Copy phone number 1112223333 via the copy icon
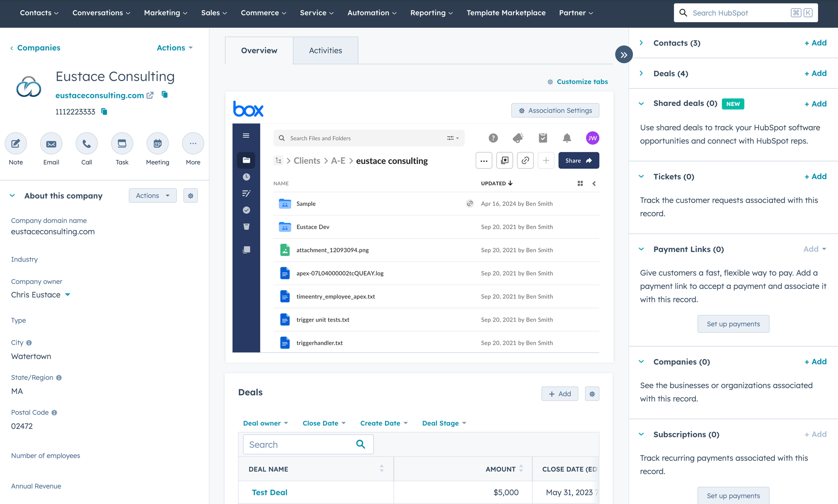The height and width of the screenshot is (504, 838). click(x=104, y=111)
